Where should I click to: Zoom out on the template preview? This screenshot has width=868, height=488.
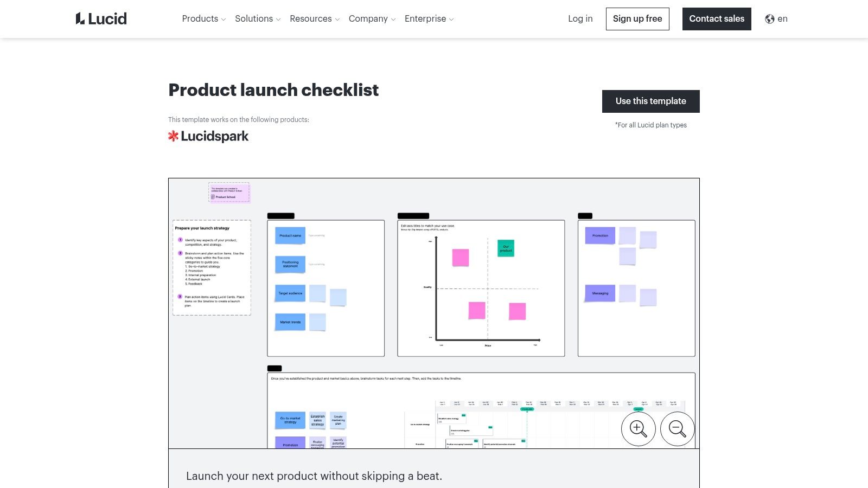click(678, 428)
